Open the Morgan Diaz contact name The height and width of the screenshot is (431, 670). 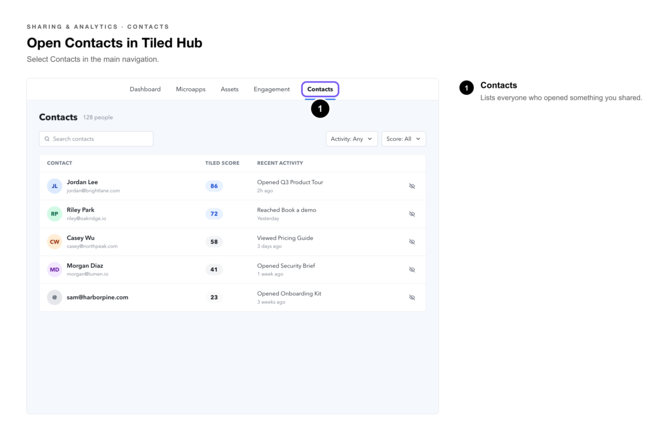(85, 265)
